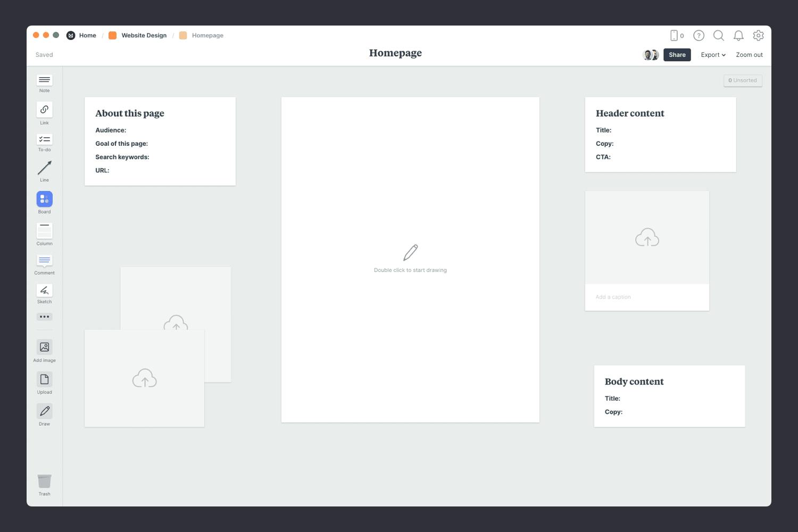Click the Add a caption field
The image size is (798, 532).
[x=613, y=297]
